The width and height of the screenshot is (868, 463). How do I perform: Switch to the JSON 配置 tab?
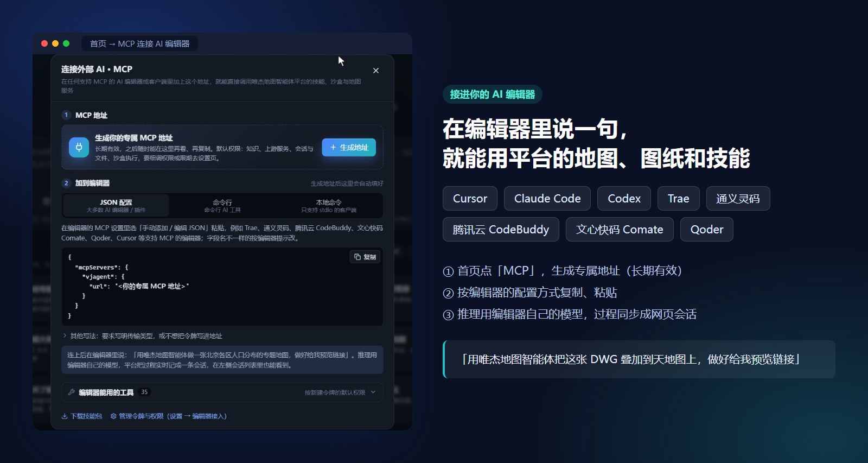[116, 206]
